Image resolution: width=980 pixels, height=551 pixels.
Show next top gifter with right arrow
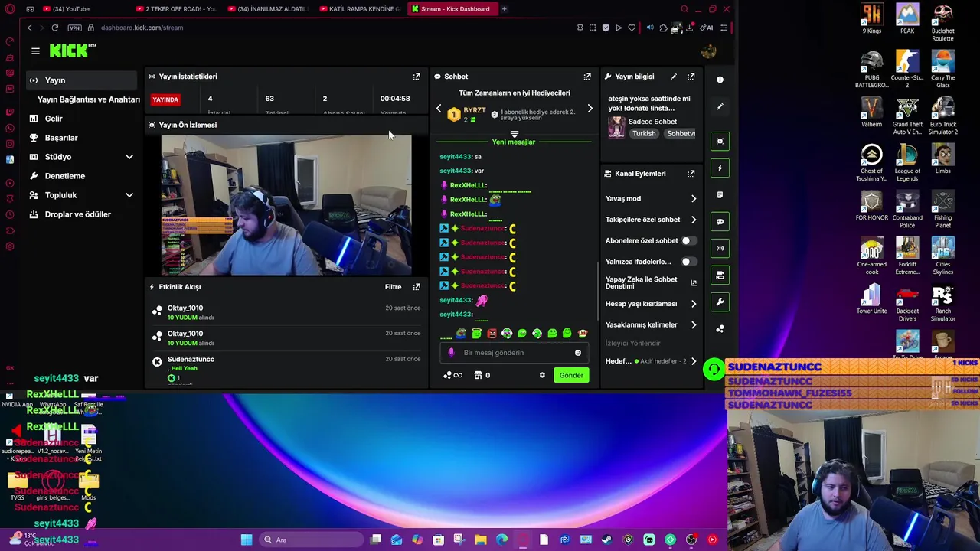tap(590, 109)
